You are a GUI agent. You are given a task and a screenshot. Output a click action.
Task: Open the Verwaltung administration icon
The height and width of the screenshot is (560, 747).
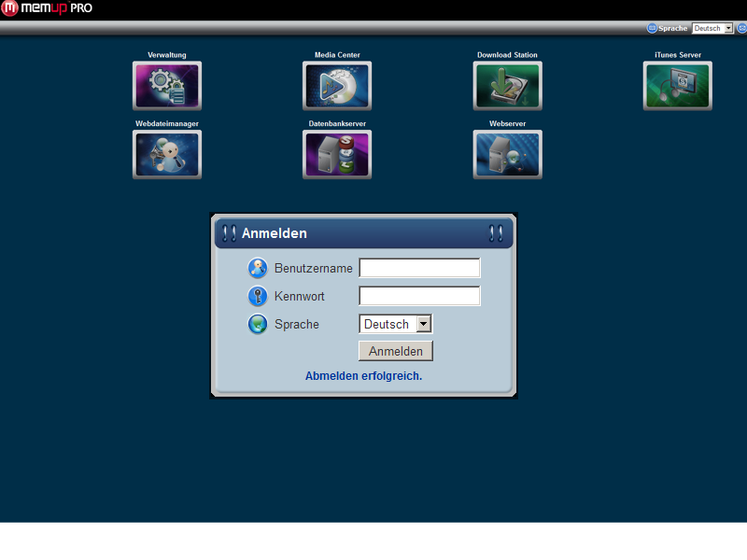click(x=167, y=86)
